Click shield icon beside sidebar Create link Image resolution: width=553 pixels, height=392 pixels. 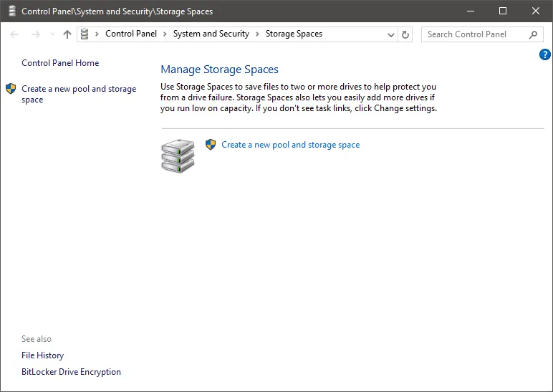[x=11, y=89]
